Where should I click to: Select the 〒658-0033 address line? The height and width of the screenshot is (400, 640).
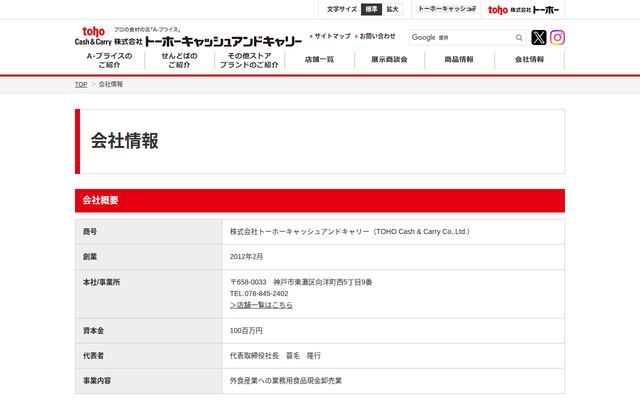pyautogui.click(x=301, y=282)
